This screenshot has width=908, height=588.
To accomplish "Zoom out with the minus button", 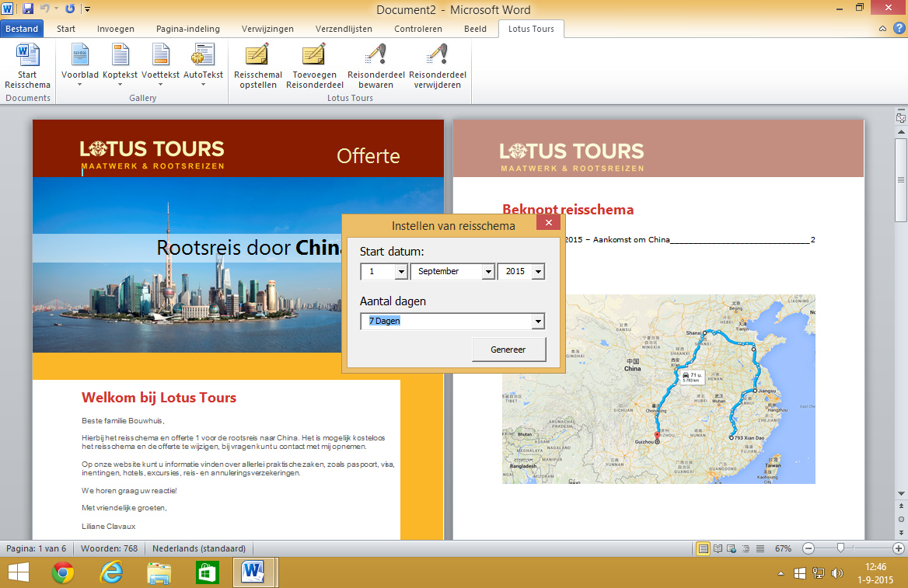I will point(809,548).
